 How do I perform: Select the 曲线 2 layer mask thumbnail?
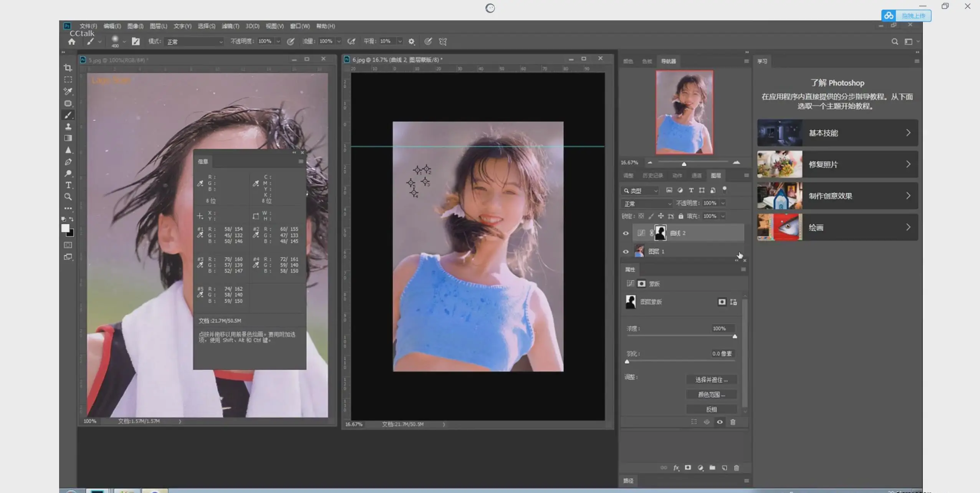pos(660,233)
